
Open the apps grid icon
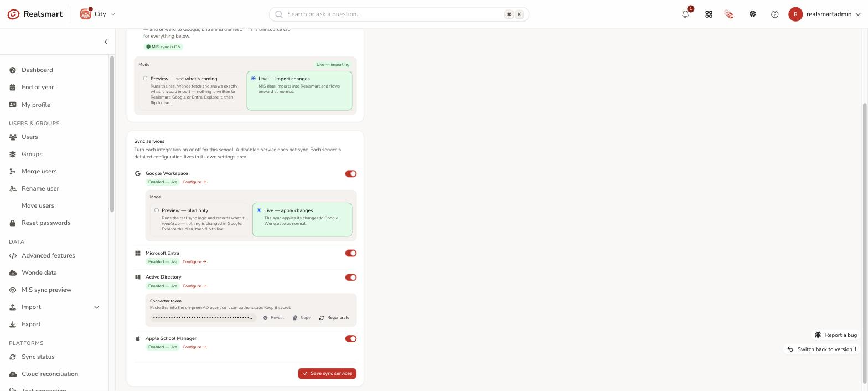tap(709, 14)
